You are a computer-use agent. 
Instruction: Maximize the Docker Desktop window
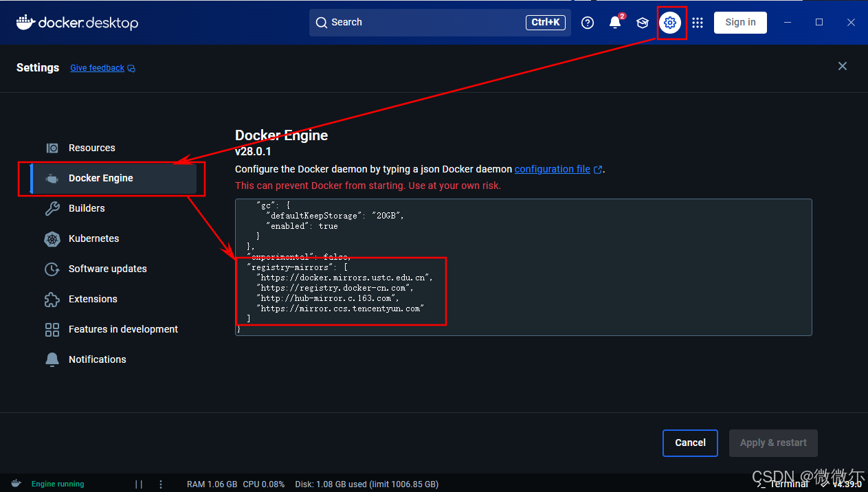pos(819,23)
